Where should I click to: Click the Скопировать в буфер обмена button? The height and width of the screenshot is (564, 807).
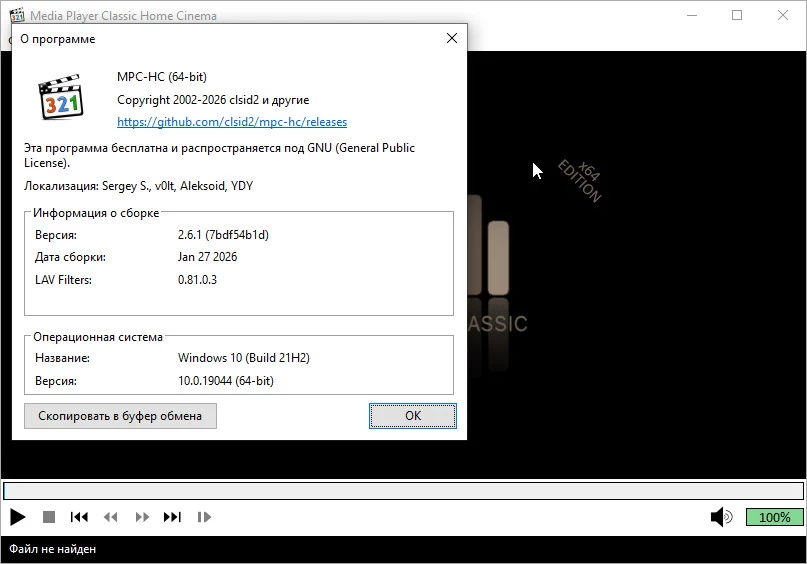[120, 416]
